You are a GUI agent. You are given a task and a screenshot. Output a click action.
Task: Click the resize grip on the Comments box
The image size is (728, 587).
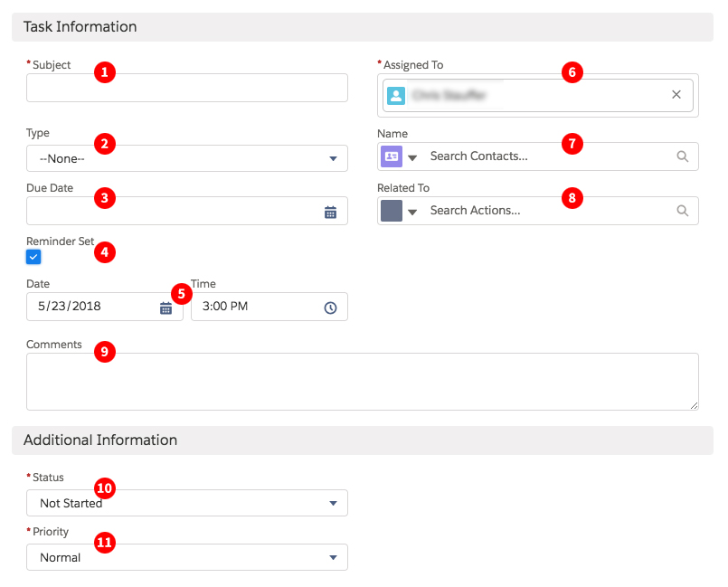(x=694, y=405)
